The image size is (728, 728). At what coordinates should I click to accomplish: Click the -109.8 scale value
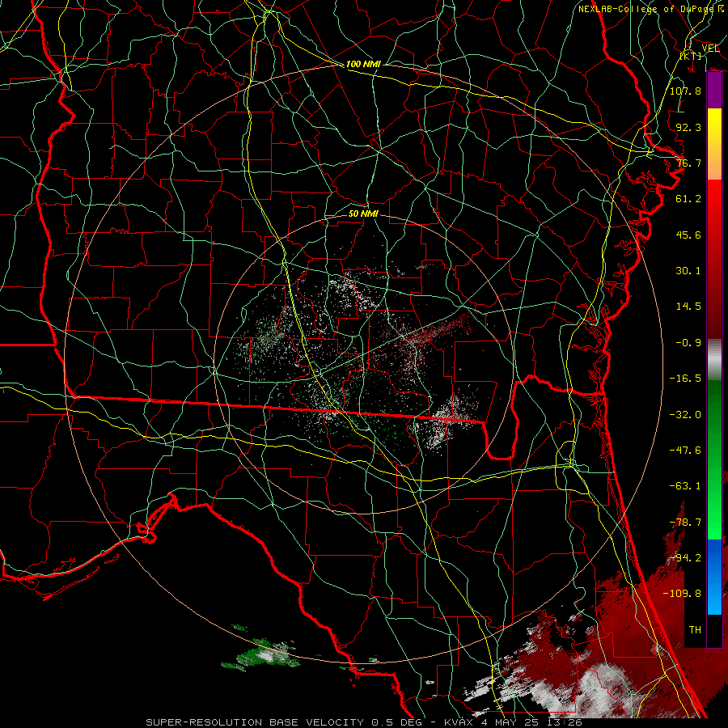(682, 594)
